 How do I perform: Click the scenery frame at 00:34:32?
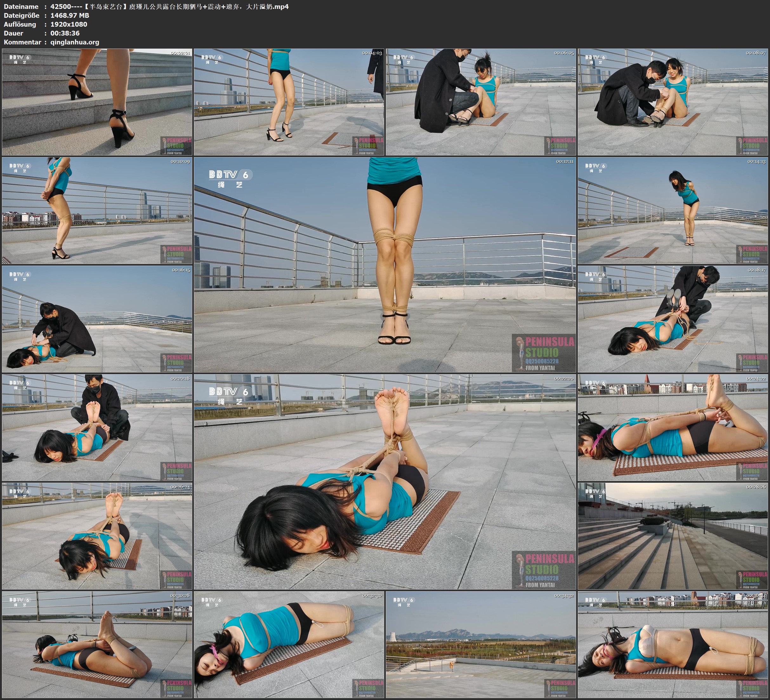(x=481, y=644)
